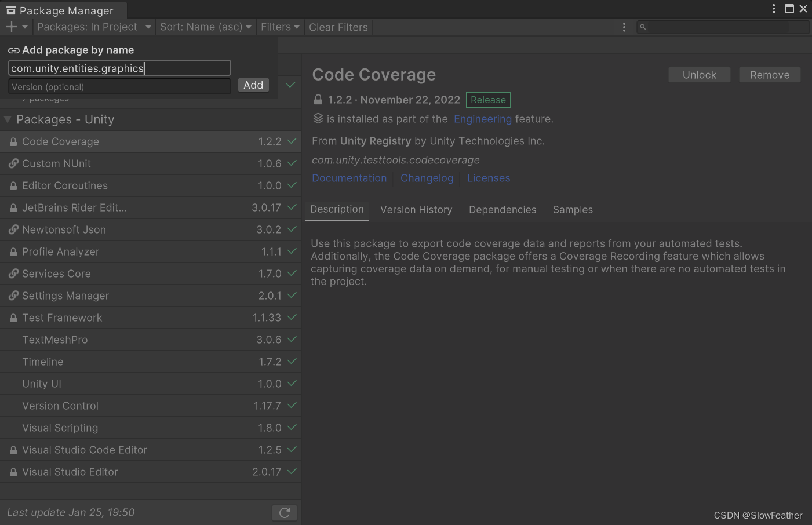812x525 pixels.
Task: Open dropdown arrow next to plus icon
Action: (x=25, y=27)
